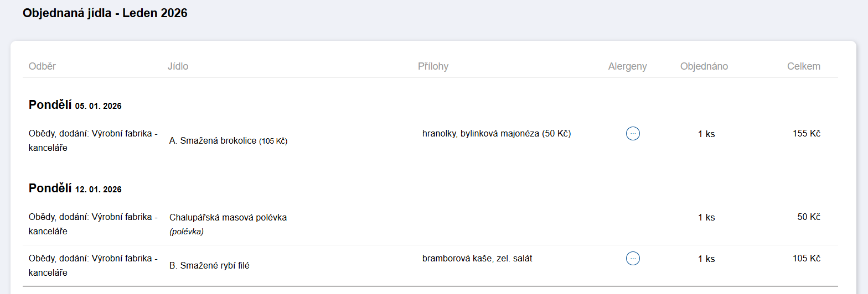Click the 50 Kč soup total
This screenshot has height=294, width=868.
(x=808, y=217)
